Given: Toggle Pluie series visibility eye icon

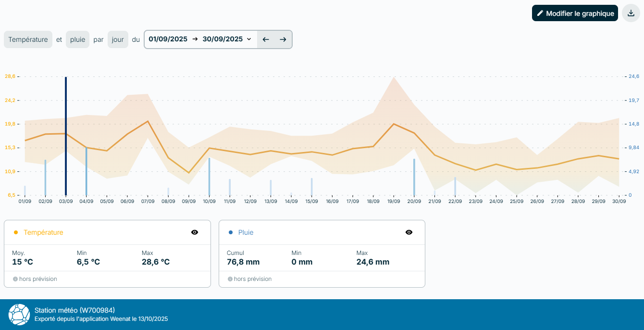Looking at the screenshot, I should tap(409, 232).
